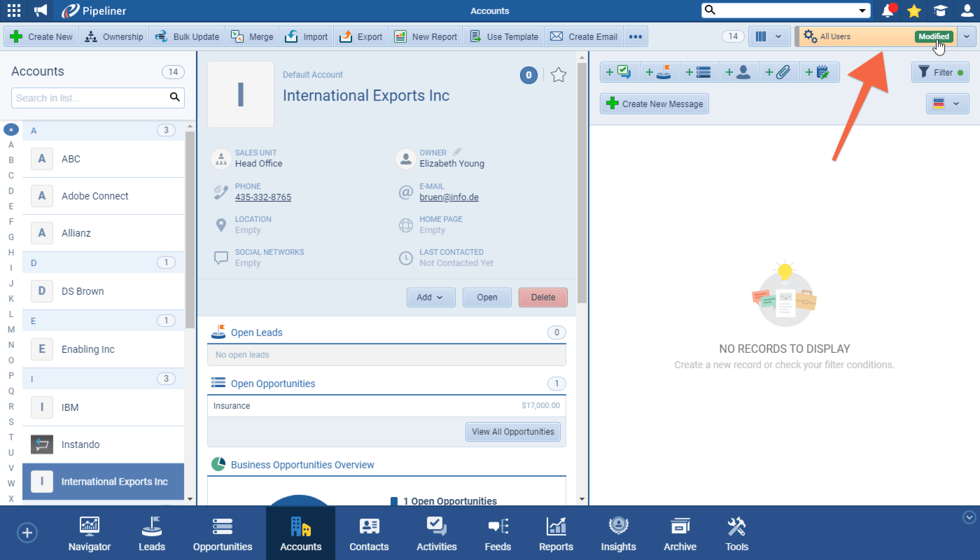The width and height of the screenshot is (980, 560).
Task: Add a new opportunity with the list icon
Action: (x=699, y=71)
